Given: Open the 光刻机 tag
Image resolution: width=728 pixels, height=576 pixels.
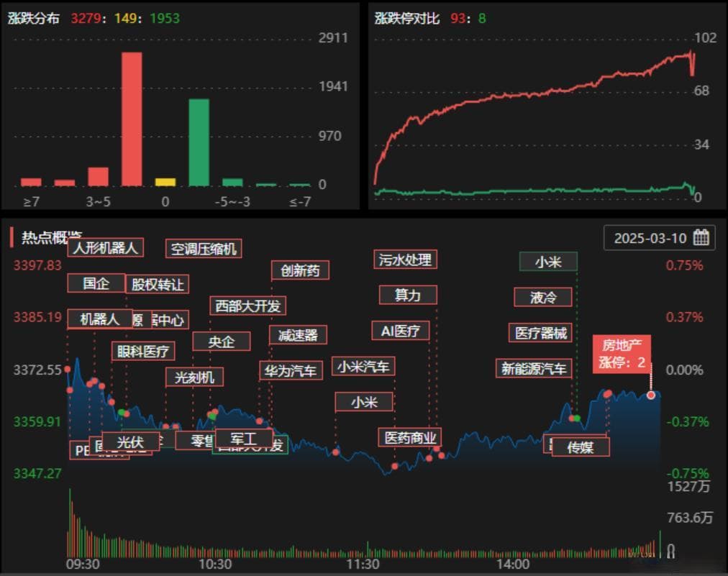Looking at the screenshot, I should click(x=194, y=377).
